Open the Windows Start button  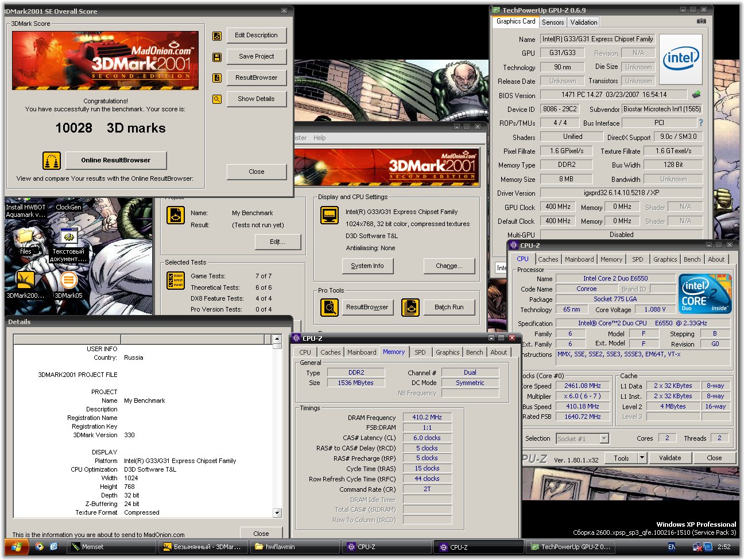[17, 547]
